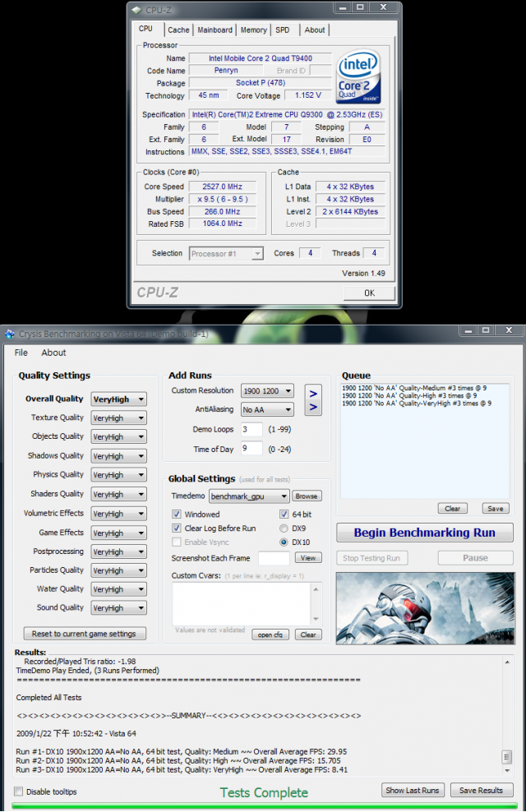Toggle the 64 bit checkbox
This screenshot has height=812, width=526.
click(x=284, y=514)
